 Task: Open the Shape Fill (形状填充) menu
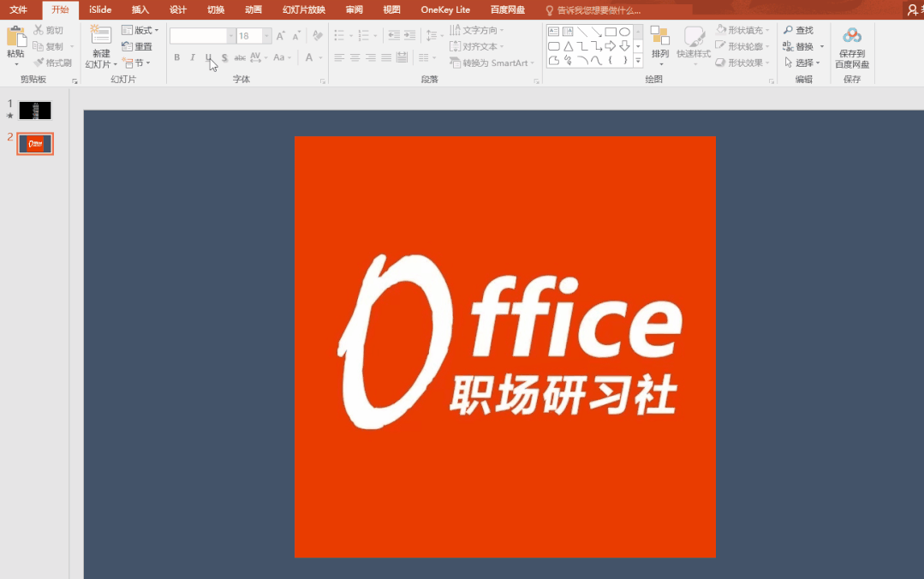tap(742, 30)
